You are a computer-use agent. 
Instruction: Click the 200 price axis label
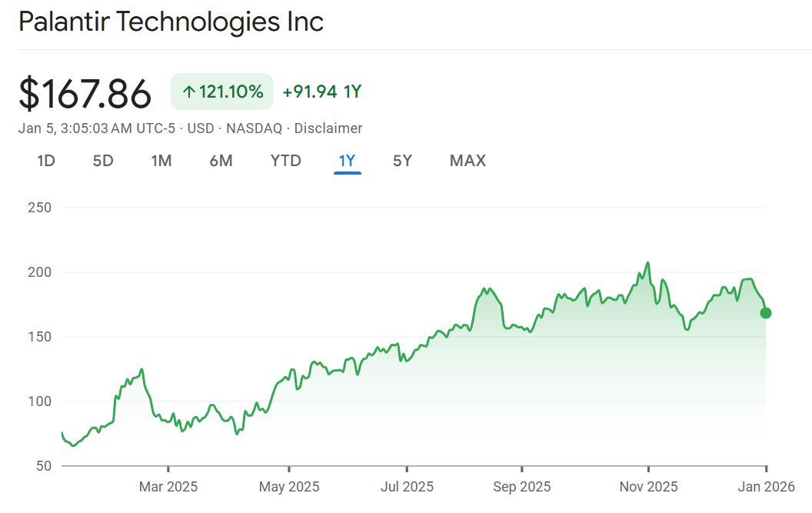38,272
